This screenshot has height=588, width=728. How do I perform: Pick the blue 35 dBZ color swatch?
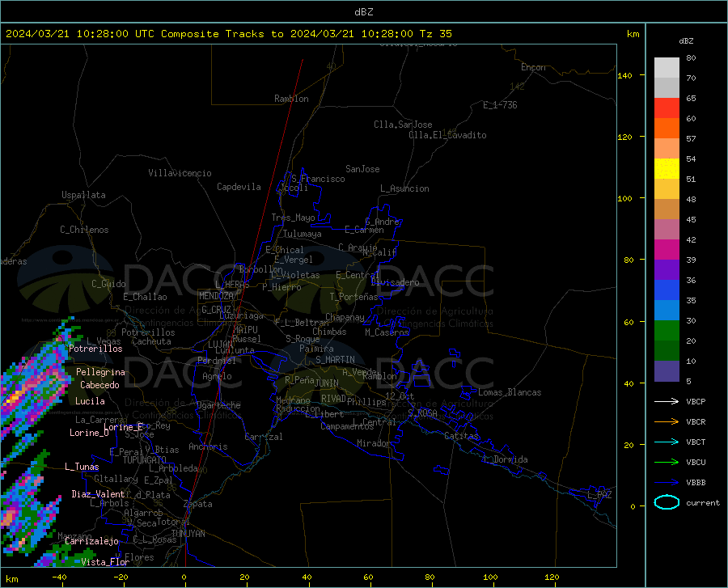667,290
